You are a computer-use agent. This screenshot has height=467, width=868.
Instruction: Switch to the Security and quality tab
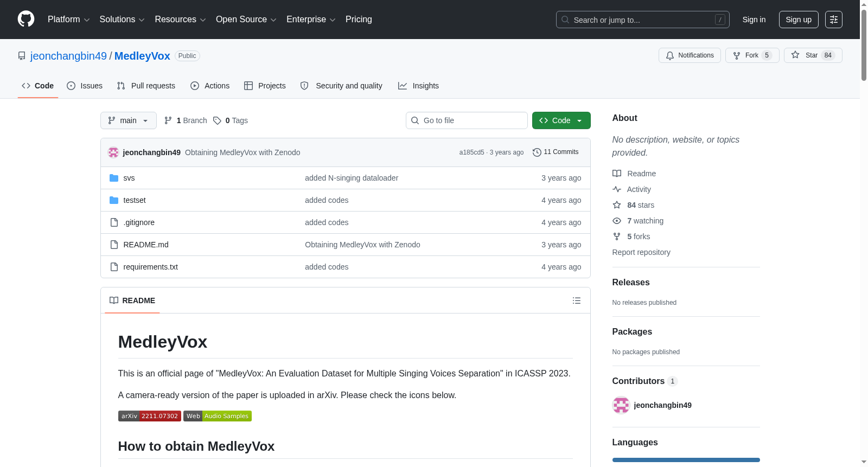click(341, 86)
